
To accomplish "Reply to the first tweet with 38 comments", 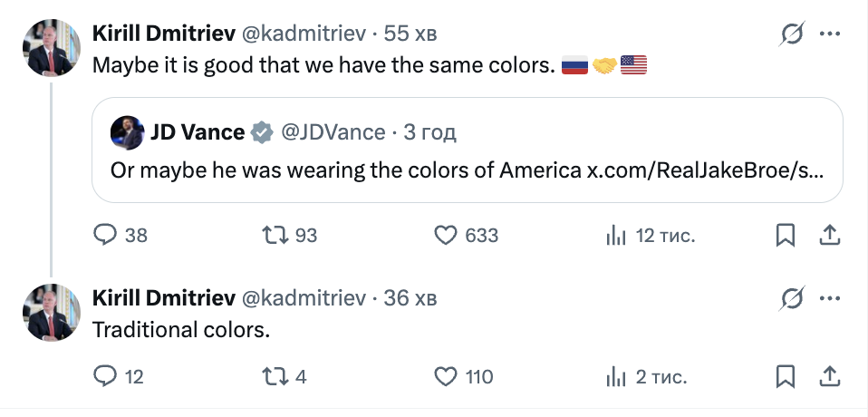I will pyautogui.click(x=107, y=236).
